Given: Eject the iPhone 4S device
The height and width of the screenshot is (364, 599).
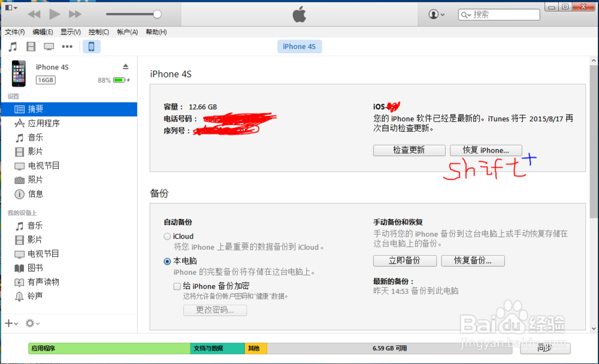Looking at the screenshot, I should click(126, 67).
